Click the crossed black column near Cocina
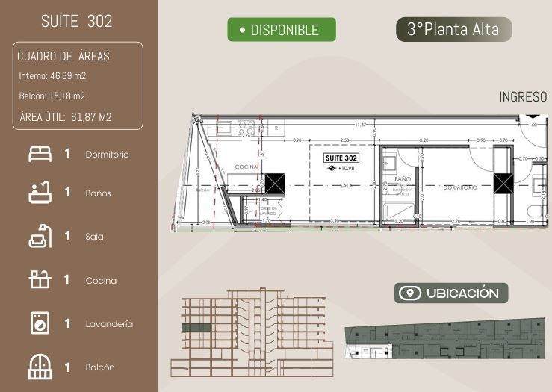Viewport: 552px width, 392px height. pyautogui.click(x=275, y=184)
